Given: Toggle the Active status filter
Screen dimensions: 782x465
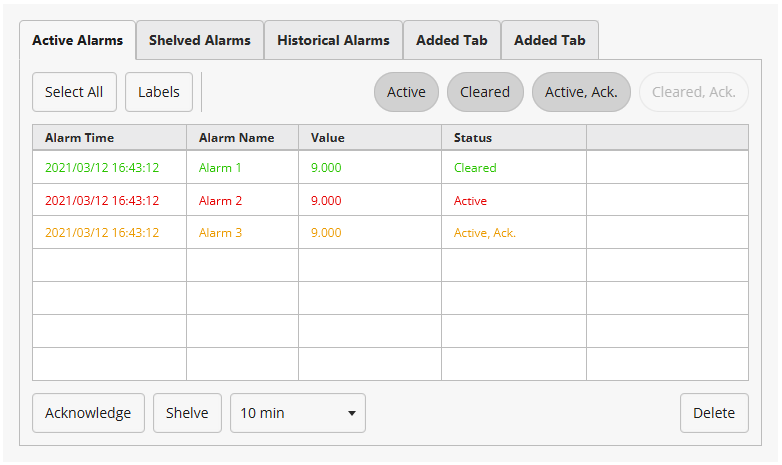Looking at the screenshot, I should pos(406,92).
